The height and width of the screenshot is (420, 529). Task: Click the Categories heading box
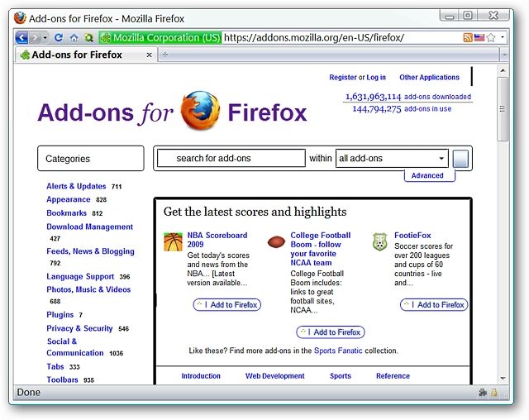point(91,158)
